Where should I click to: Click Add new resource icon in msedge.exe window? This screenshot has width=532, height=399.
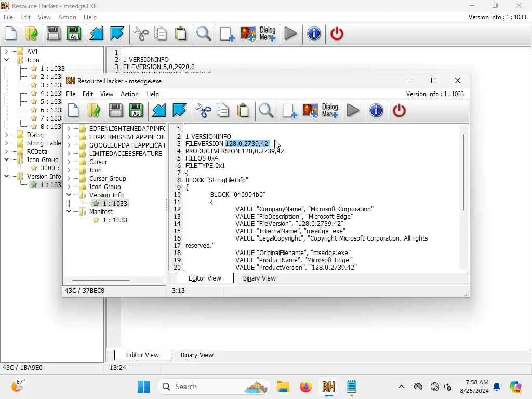point(289,111)
